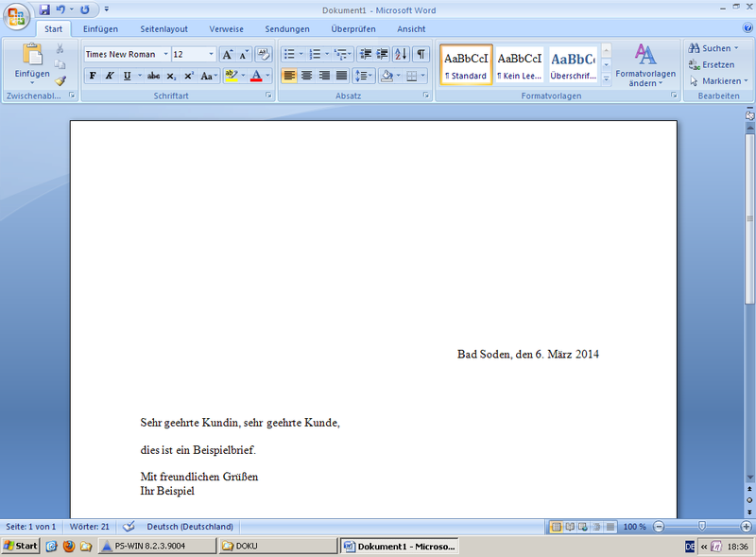Open the Seitenlayout tab
756x557 pixels.
(163, 29)
